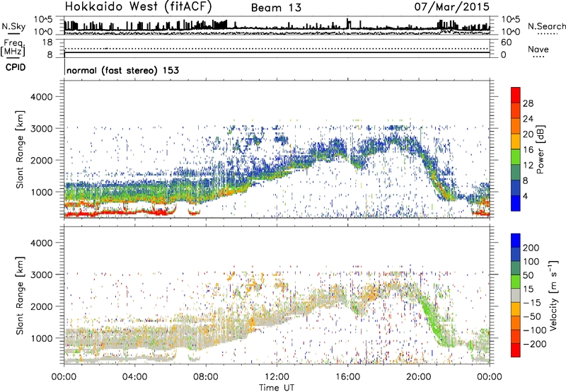This screenshot has width=566, height=392.
Task: Click the 'Power [dB]' colorbar label
Action: click(540, 149)
